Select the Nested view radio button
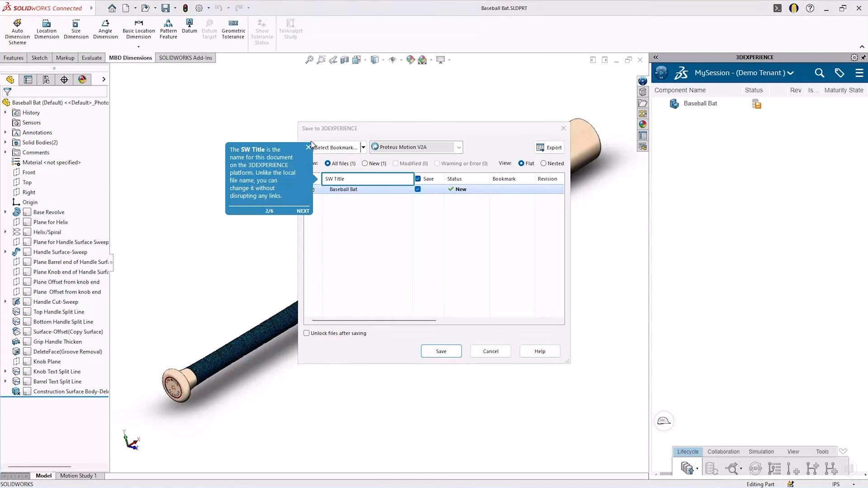This screenshot has width=868, height=488. (x=543, y=163)
